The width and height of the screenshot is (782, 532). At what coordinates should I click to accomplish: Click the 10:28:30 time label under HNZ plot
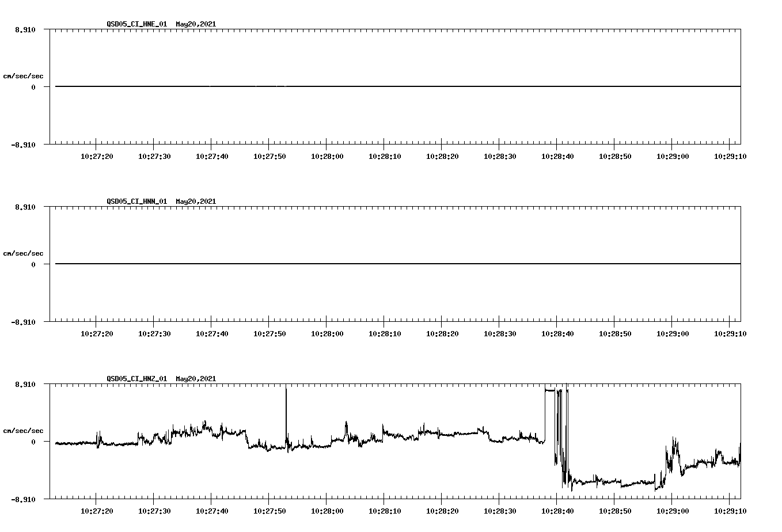500,511
